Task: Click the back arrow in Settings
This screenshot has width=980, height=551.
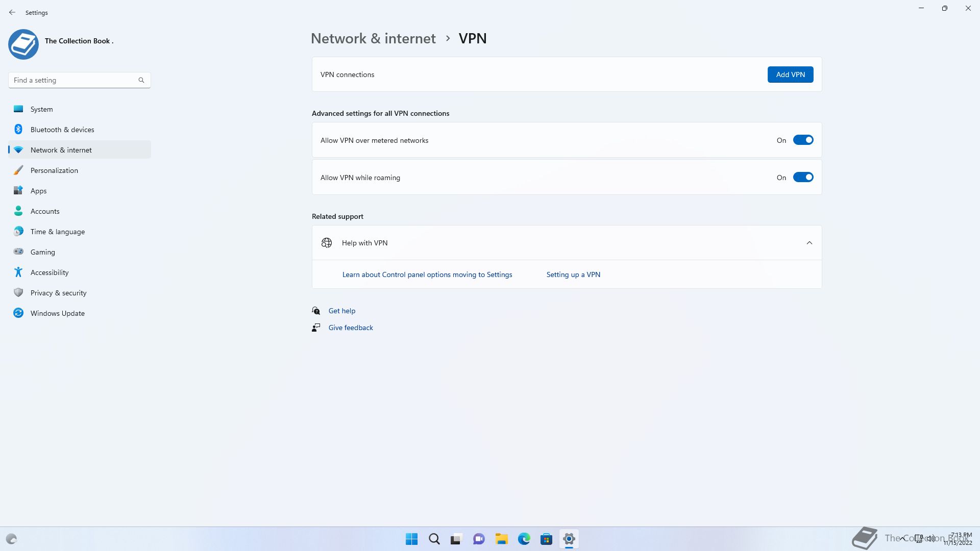Action: point(12,12)
